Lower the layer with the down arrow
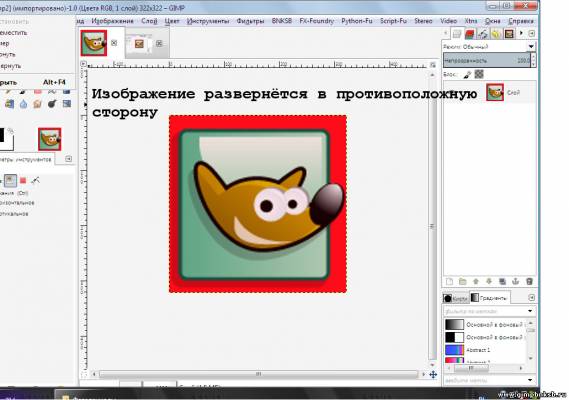Image resolution: width=569 pixels, height=400 pixels. point(489,282)
